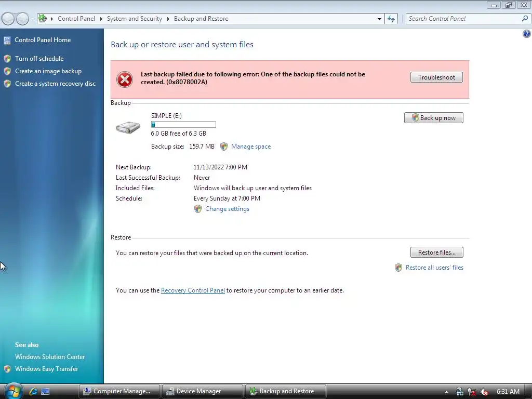This screenshot has width=532, height=399.
Task: Click the Control Panel Home icon
Action: tap(7, 41)
